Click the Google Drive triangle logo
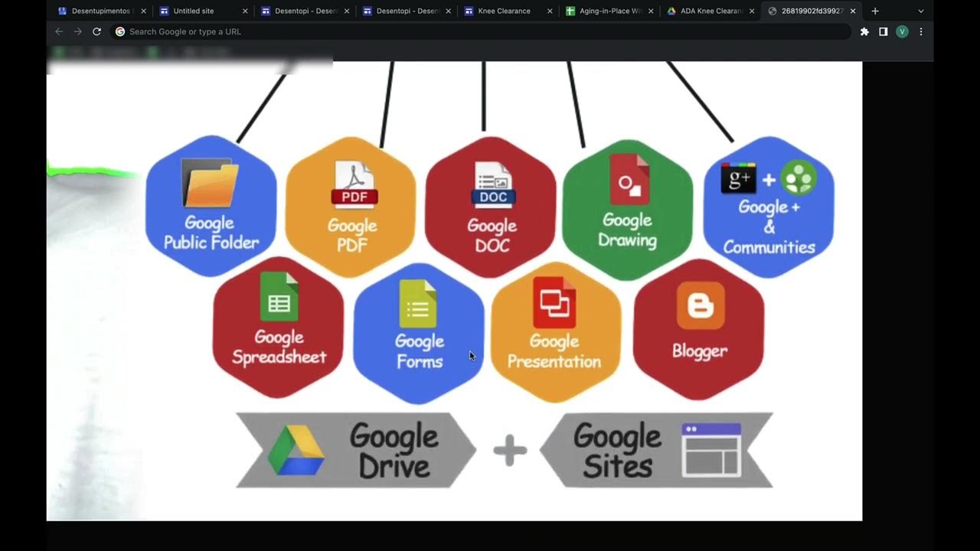 click(x=296, y=452)
